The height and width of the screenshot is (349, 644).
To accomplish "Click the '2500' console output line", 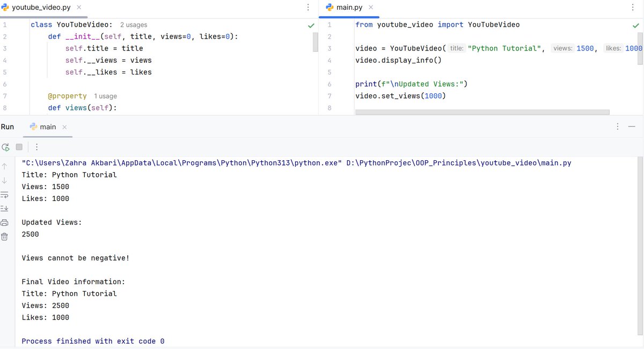I will (30, 234).
